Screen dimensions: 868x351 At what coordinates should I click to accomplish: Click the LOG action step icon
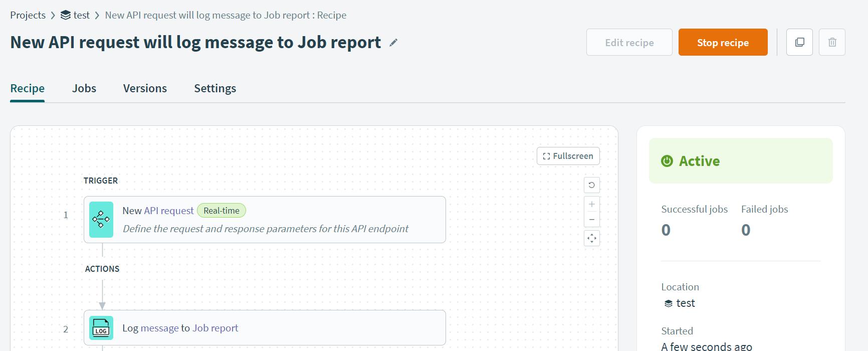(x=101, y=328)
